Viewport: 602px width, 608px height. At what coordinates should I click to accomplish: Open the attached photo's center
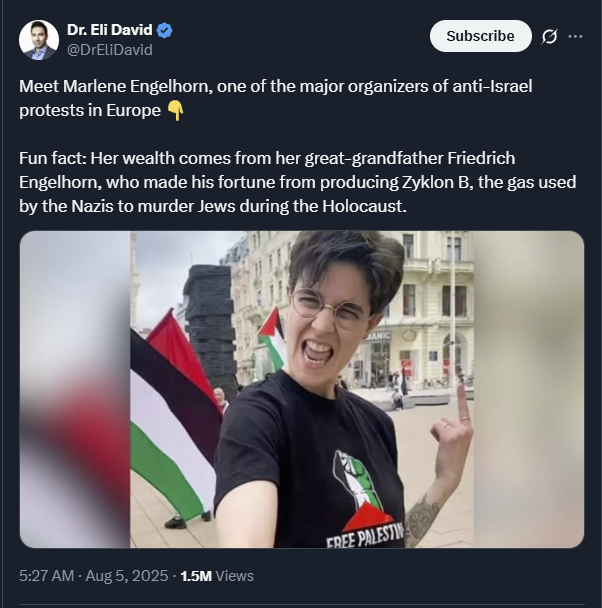pos(302,389)
